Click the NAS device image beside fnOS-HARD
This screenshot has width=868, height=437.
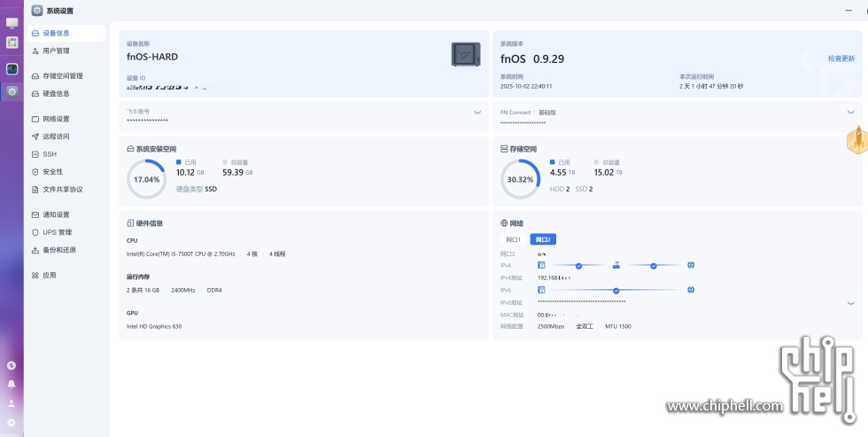[466, 54]
